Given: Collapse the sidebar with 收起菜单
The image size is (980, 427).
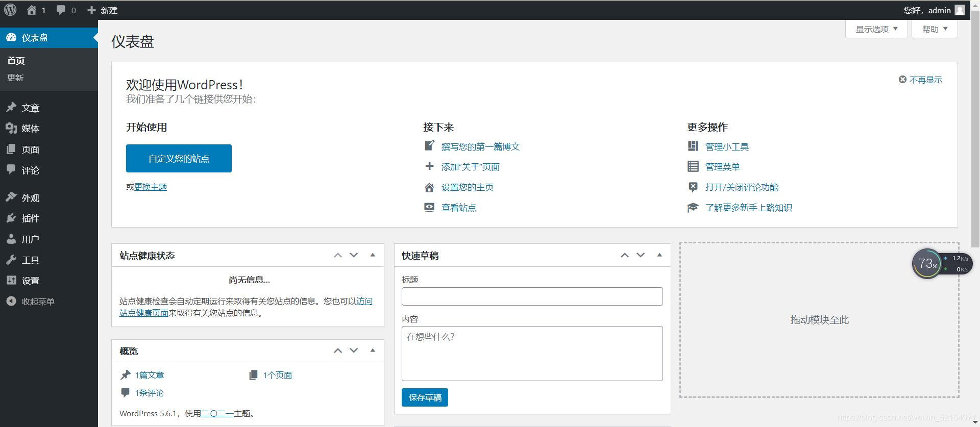Looking at the screenshot, I should [x=31, y=302].
